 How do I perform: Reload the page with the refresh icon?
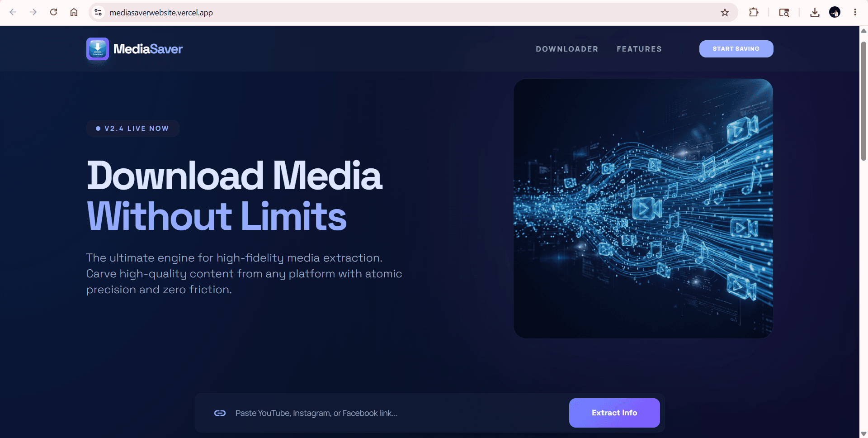[x=53, y=12]
